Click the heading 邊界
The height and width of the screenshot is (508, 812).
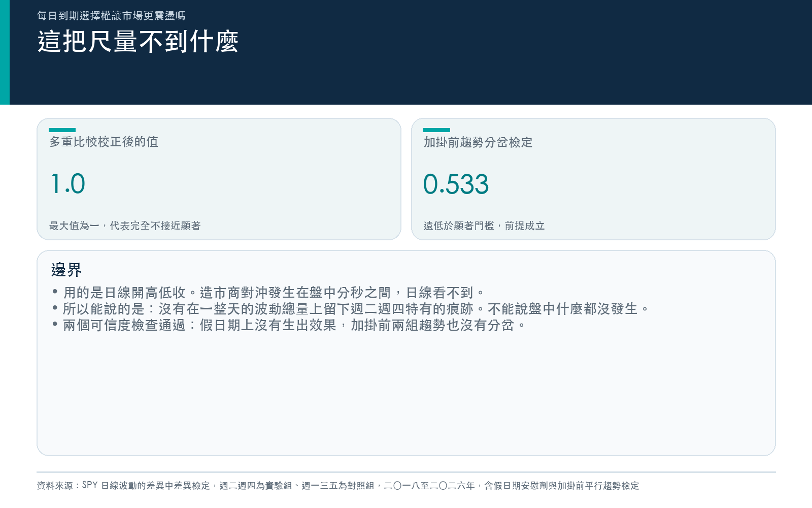(66, 270)
